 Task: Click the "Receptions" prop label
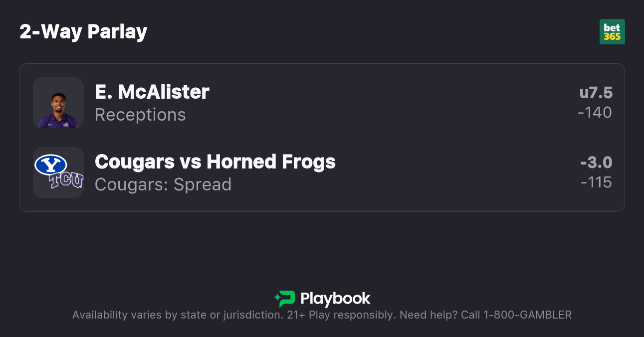[x=140, y=115]
